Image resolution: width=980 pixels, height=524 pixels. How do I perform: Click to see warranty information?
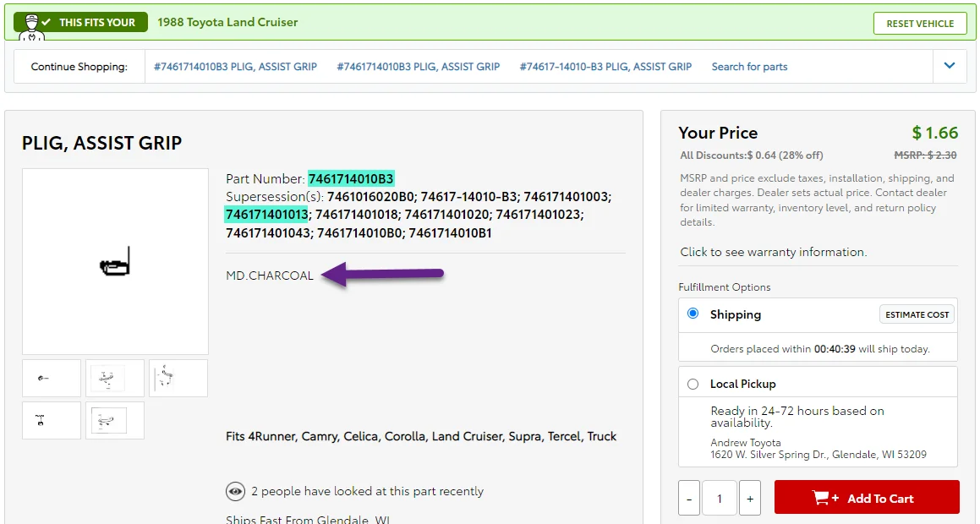click(773, 253)
